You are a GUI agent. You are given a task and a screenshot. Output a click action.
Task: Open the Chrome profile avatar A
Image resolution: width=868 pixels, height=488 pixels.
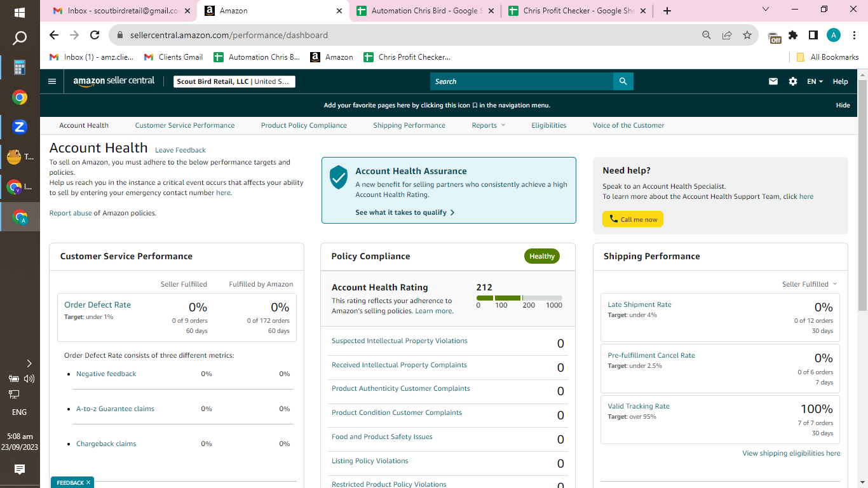834,35
